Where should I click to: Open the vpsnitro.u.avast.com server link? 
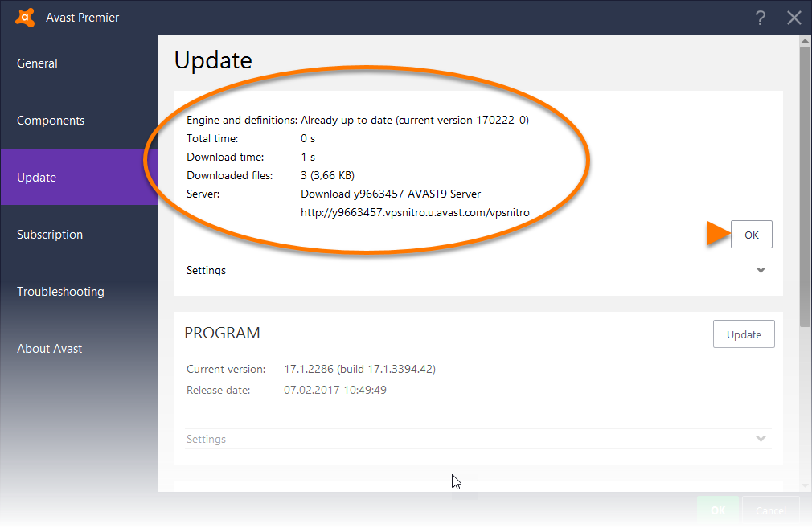pos(415,212)
